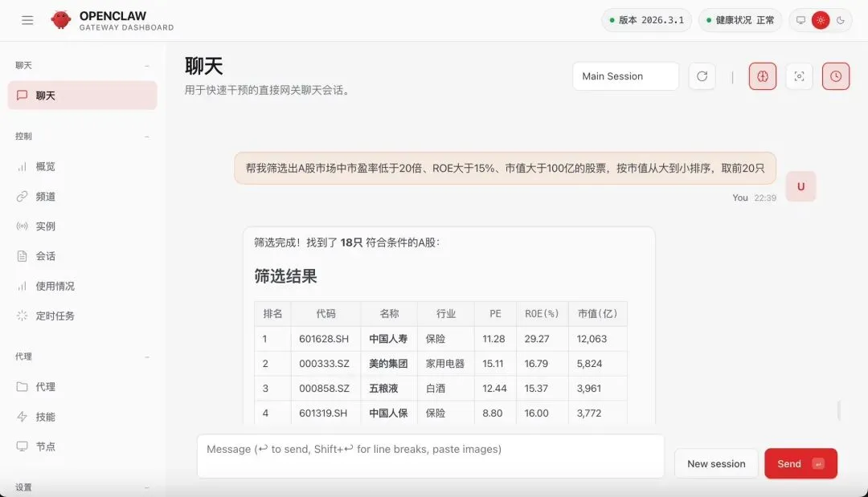Viewport: 868px width, 497px height.
Task: Click the folder icon beside 代理
Action: 23,386
